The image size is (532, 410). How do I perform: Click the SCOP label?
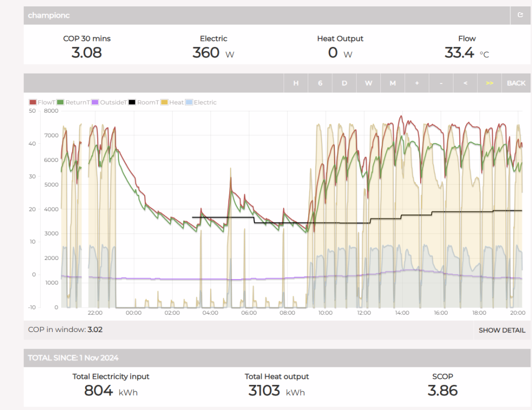click(x=442, y=377)
